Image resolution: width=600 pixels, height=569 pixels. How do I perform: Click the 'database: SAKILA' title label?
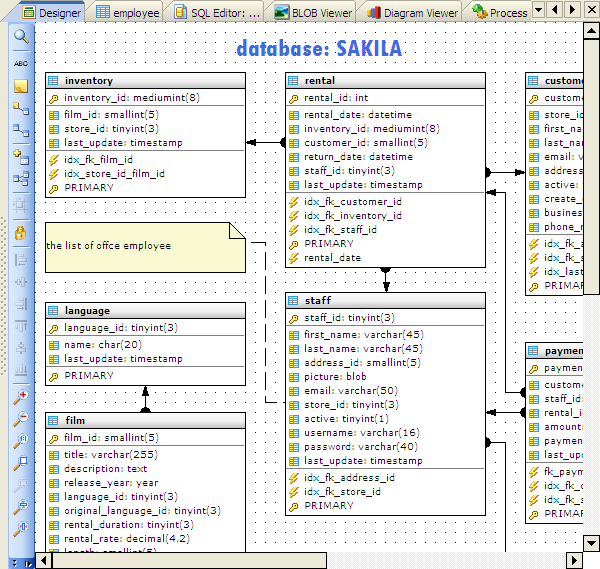tap(319, 48)
